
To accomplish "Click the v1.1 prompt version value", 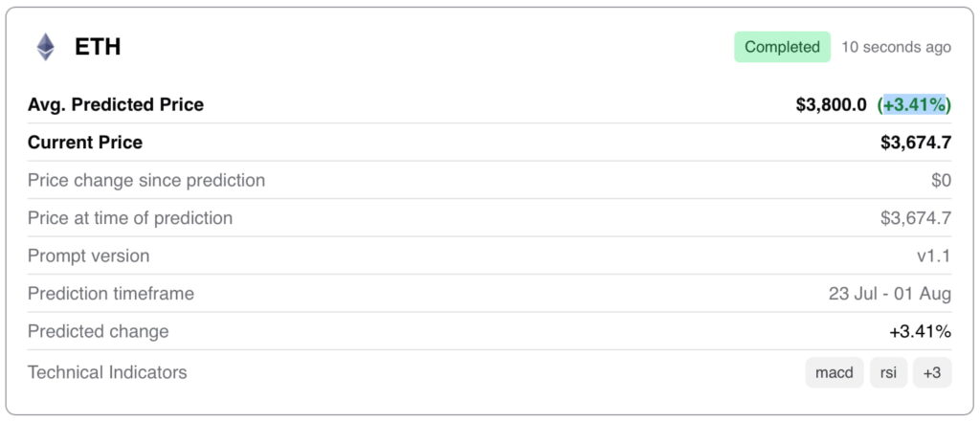I will click(933, 256).
